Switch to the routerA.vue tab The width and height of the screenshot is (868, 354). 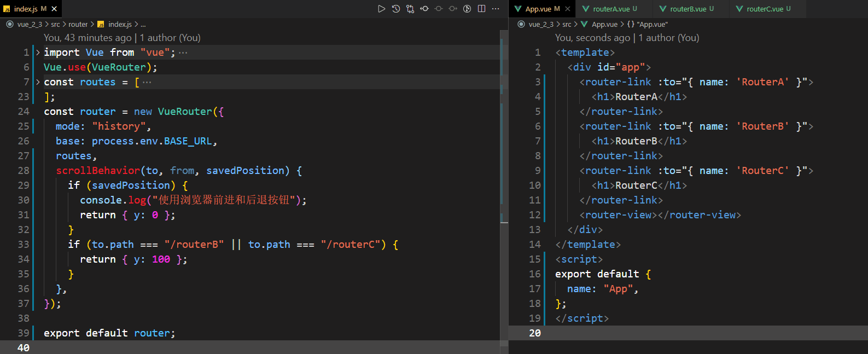610,9
